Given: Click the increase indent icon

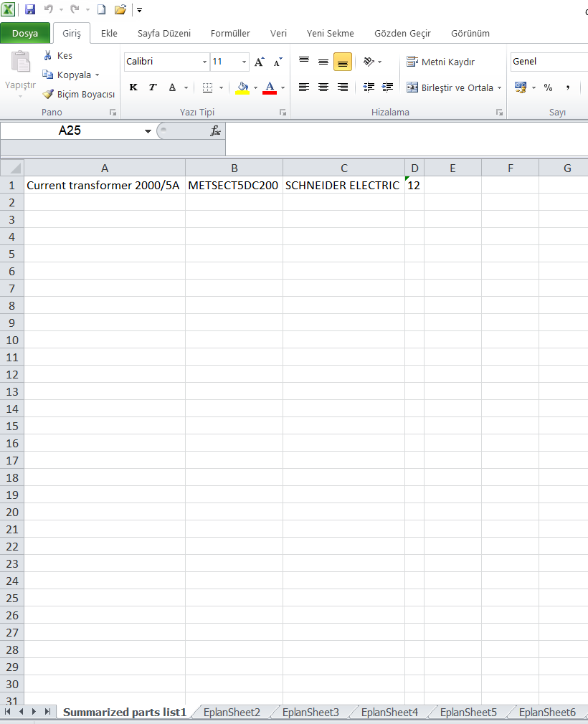Looking at the screenshot, I should tap(387, 87).
